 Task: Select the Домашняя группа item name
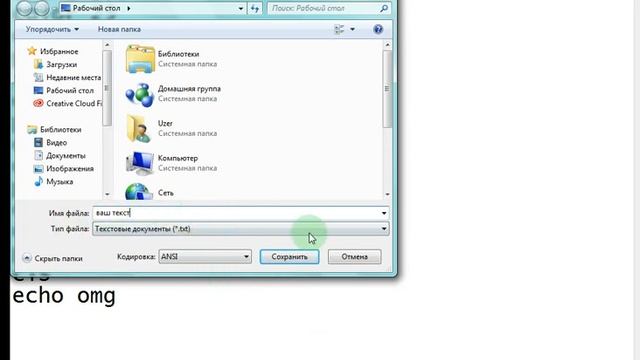(x=189, y=89)
